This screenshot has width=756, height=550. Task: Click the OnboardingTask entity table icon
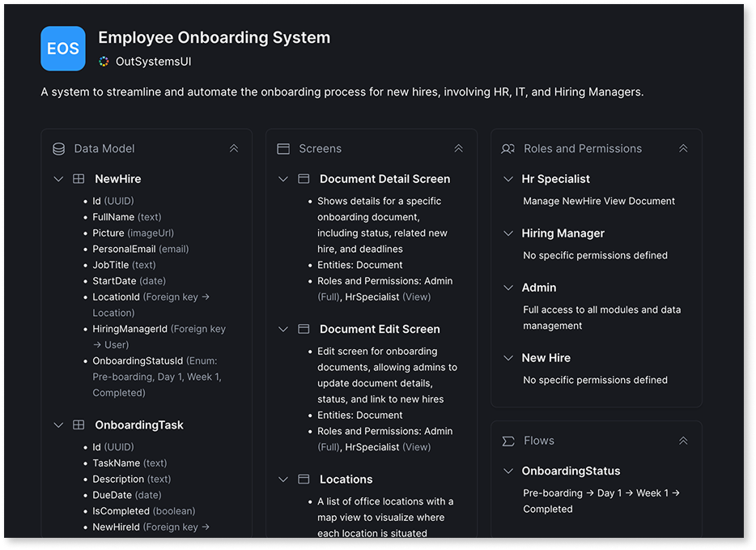[x=79, y=425]
